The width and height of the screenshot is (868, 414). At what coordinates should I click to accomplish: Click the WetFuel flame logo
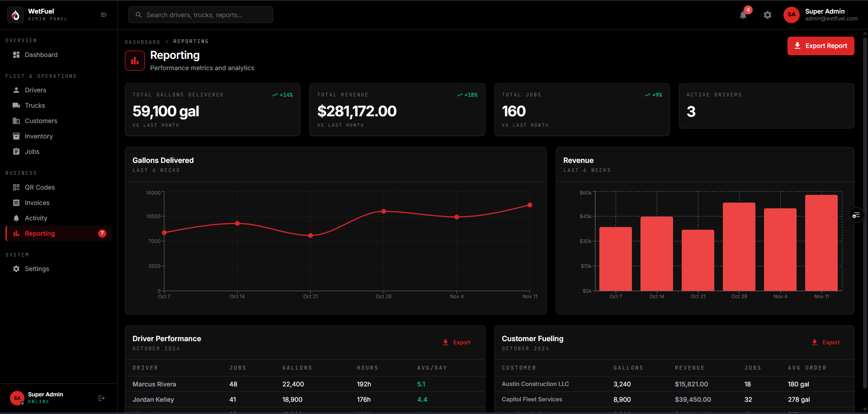coord(15,15)
